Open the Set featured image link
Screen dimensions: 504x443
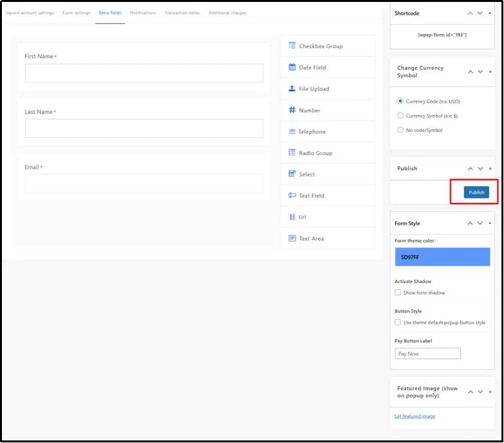pyautogui.click(x=415, y=416)
